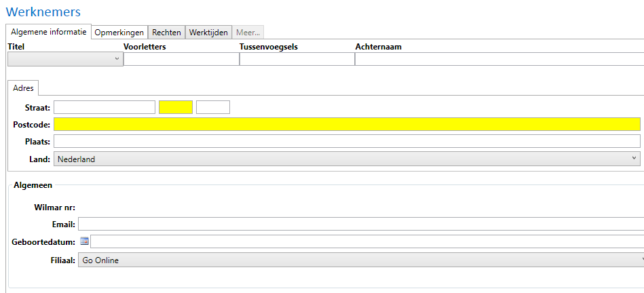This screenshot has height=293, width=644.
Task: Open the Geboortedatum calendar picker icon
Action: tap(84, 241)
